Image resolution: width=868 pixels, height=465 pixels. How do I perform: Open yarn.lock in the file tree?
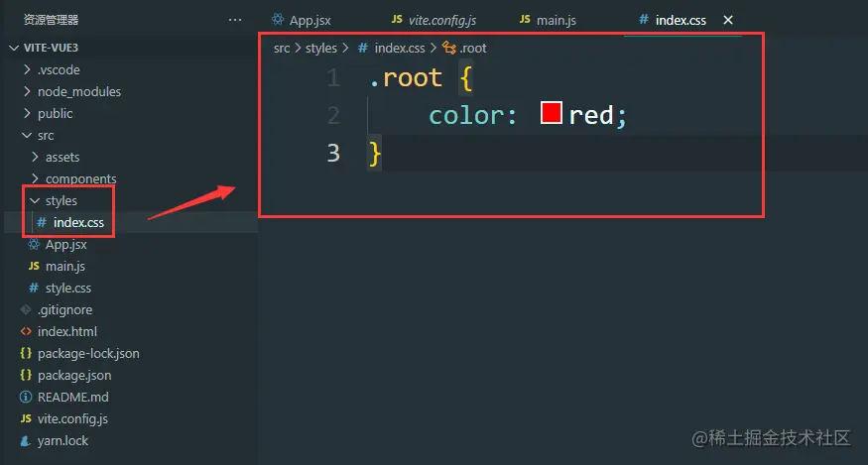(62, 440)
